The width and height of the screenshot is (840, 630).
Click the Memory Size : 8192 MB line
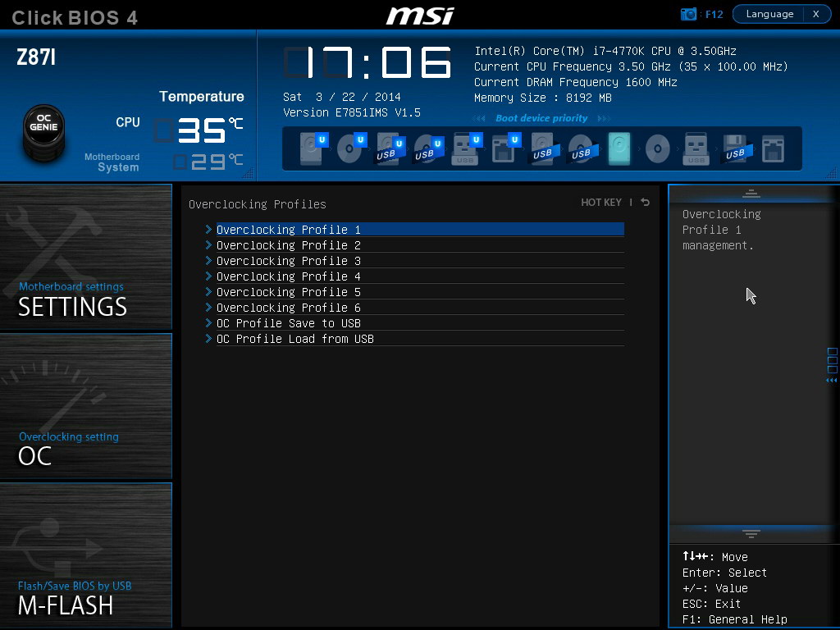(543, 98)
